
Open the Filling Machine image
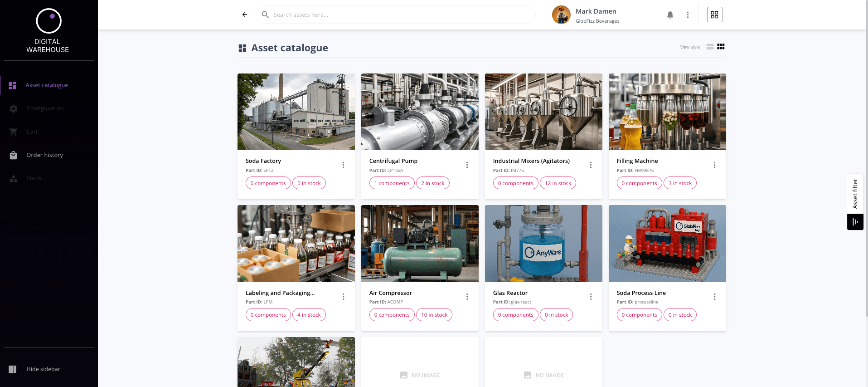click(667, 112)
